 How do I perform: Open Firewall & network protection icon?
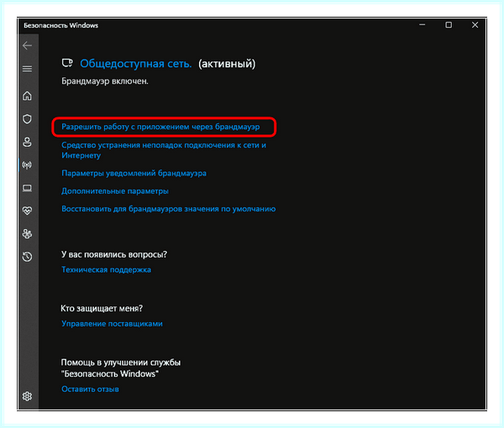click(28, 165)
